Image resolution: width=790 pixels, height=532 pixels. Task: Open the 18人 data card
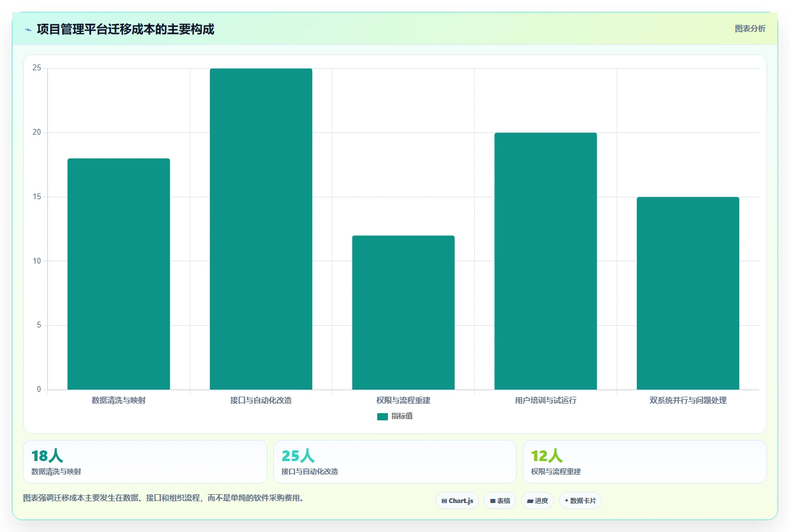145,462
